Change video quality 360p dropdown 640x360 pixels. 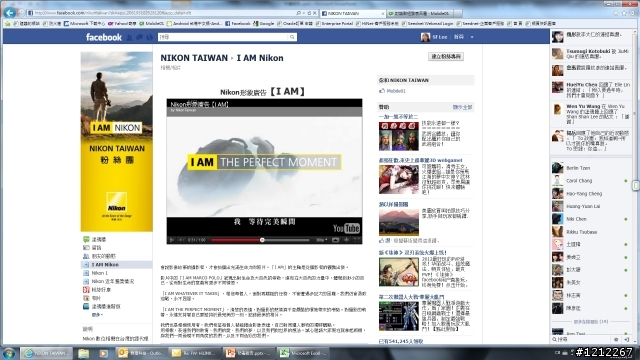pos(322,240)
